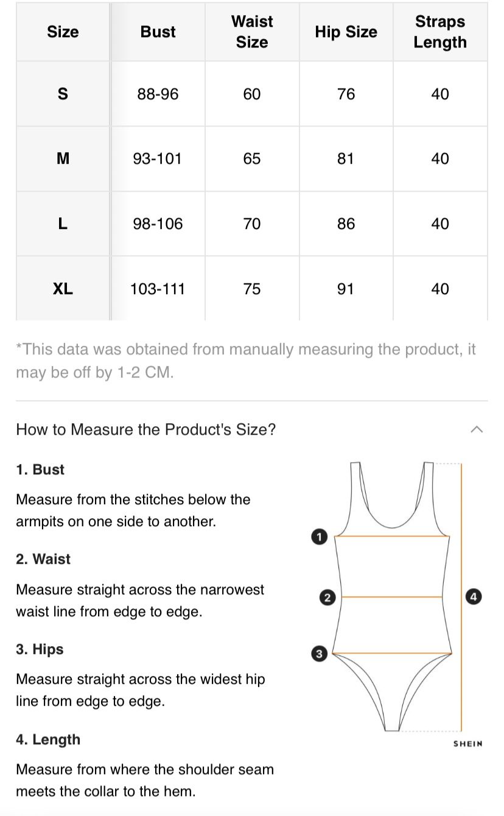The image size is (504, 816).
Task: Click the number 4 length marker icon
Action: [474, 596]
